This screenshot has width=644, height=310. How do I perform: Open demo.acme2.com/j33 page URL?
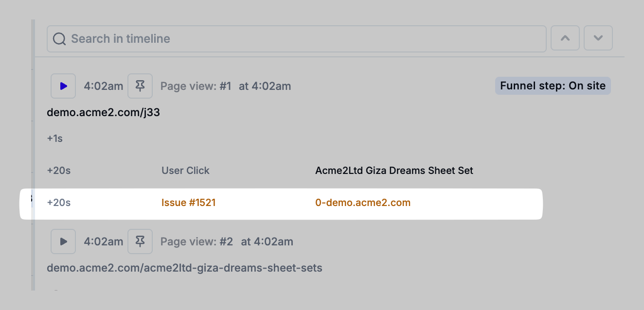point(103,113)
